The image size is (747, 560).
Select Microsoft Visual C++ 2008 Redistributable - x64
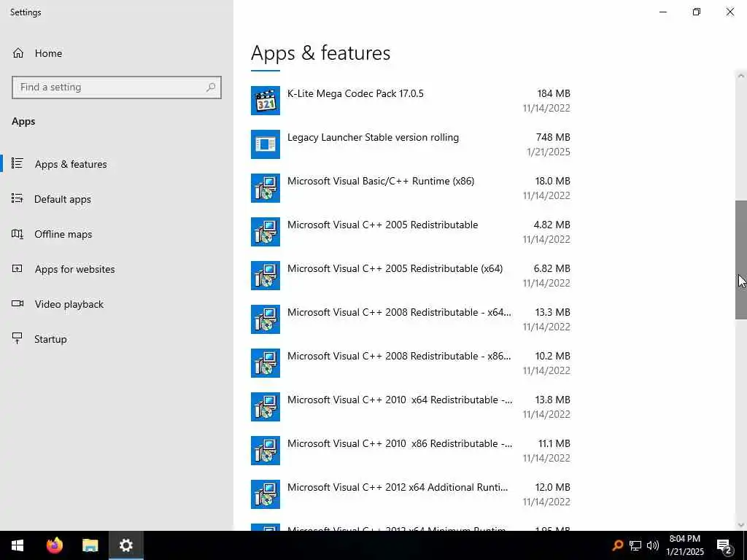(x=411, y=319)
